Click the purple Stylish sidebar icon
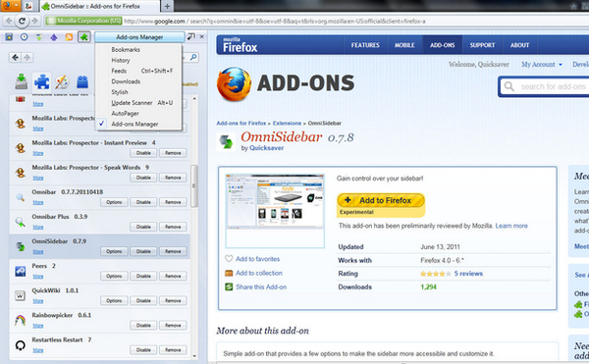Image resolution: width=589 pixels, height=364 pixels. coord(54,36)
